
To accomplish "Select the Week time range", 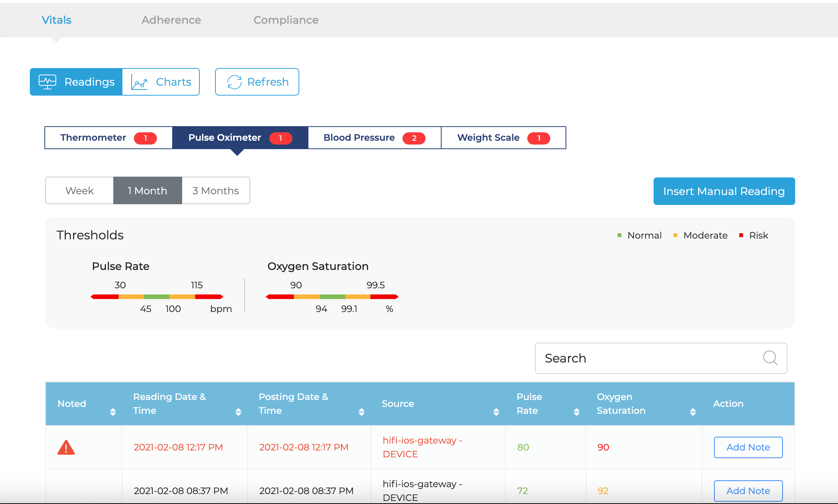I will coord(80,190).
